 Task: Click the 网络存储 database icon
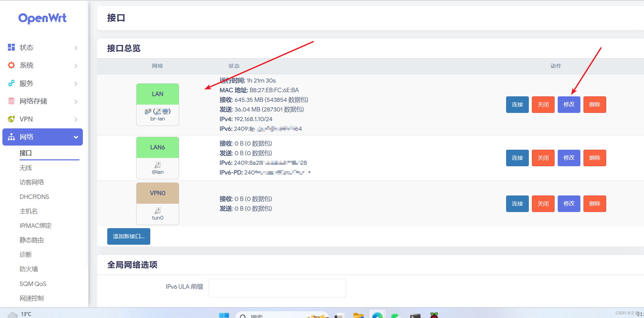11,101
